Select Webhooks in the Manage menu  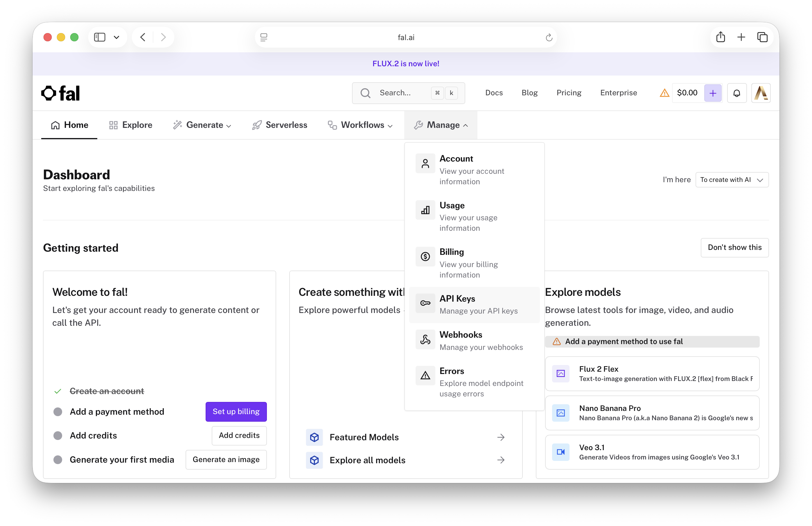click(474, 341)
